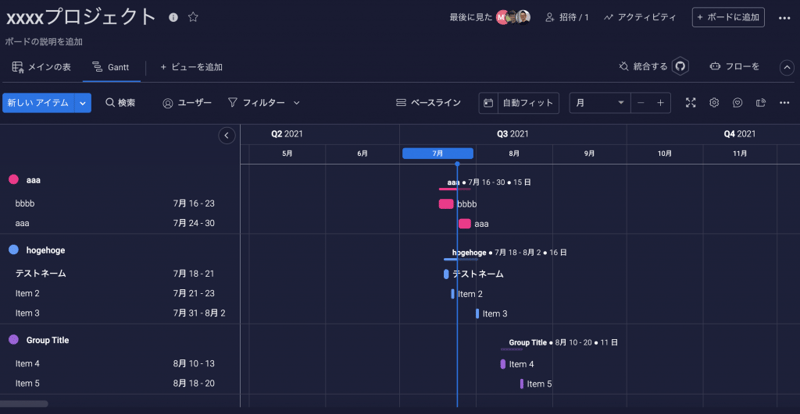Open Gantt settings gear icon

714,103
